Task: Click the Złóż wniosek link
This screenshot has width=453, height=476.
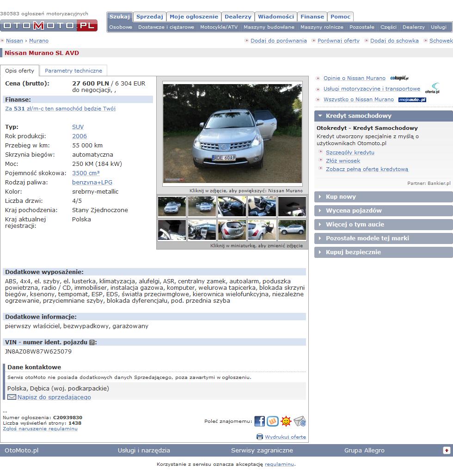Action: [x=343, y=161]
